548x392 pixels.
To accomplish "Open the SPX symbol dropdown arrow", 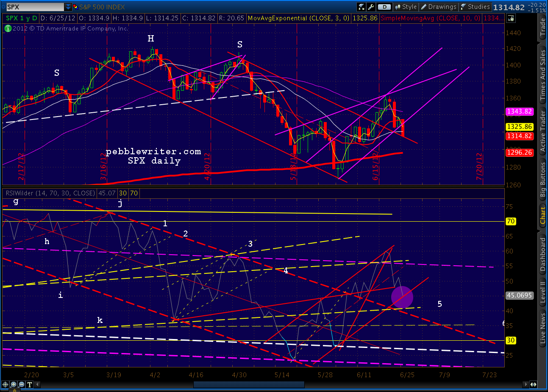I will pos(68,7).
